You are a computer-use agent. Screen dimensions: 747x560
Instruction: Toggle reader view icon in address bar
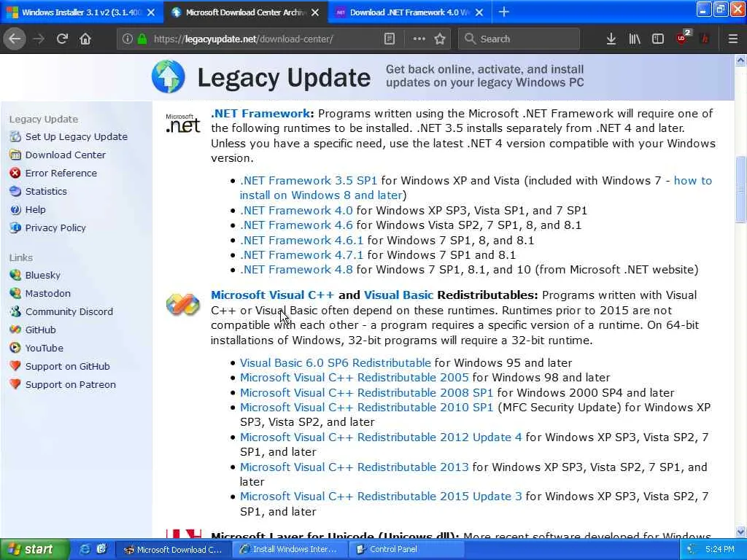click(390, 39)
